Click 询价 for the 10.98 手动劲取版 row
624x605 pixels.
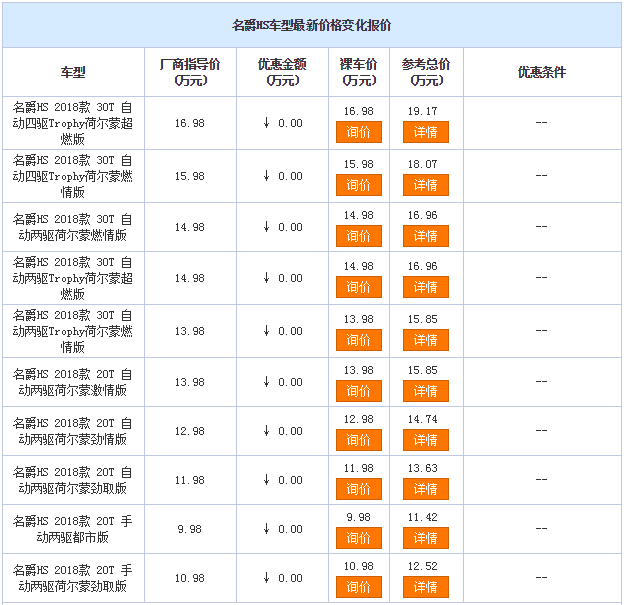click(359, 587)
